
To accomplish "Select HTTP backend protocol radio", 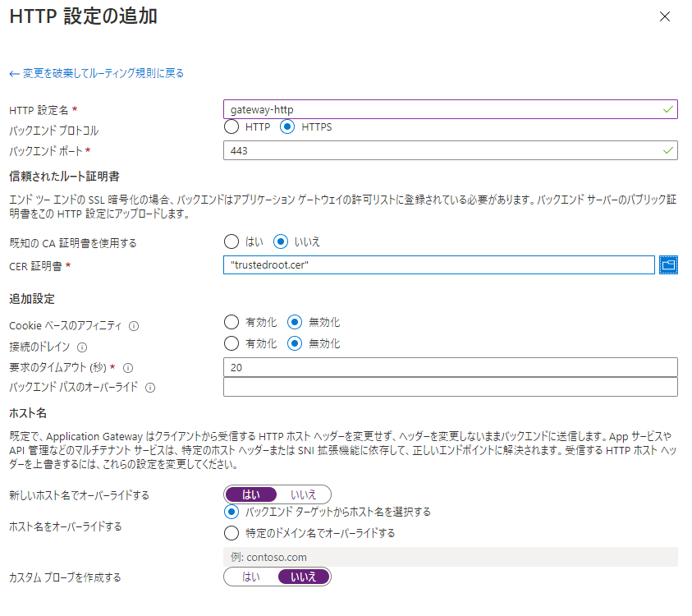I will coord(231,127).
